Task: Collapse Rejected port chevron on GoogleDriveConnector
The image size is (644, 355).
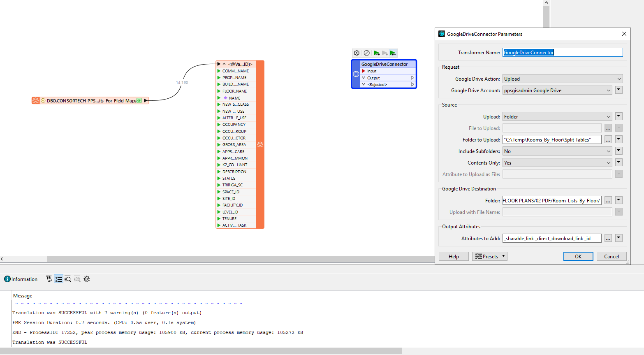Action: pos(364,84)
